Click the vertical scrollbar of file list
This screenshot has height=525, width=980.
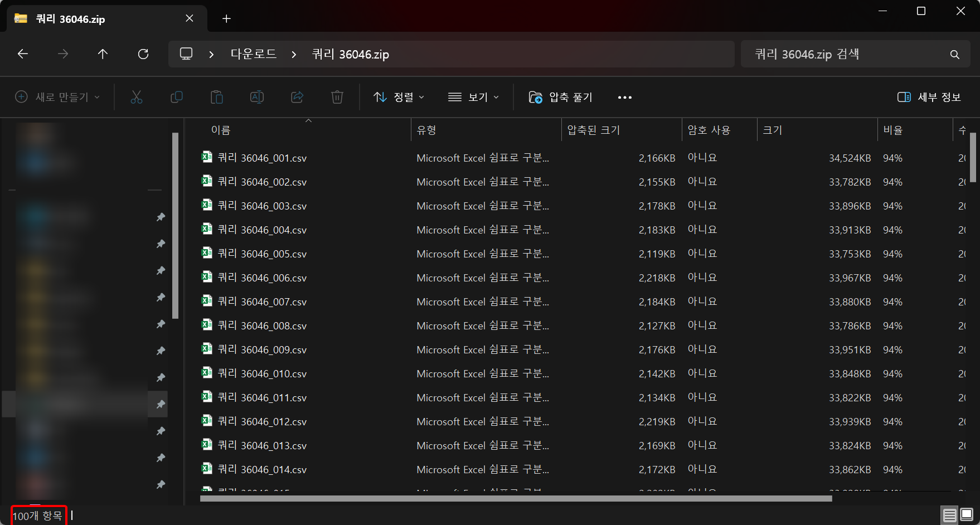coord(973,157)
